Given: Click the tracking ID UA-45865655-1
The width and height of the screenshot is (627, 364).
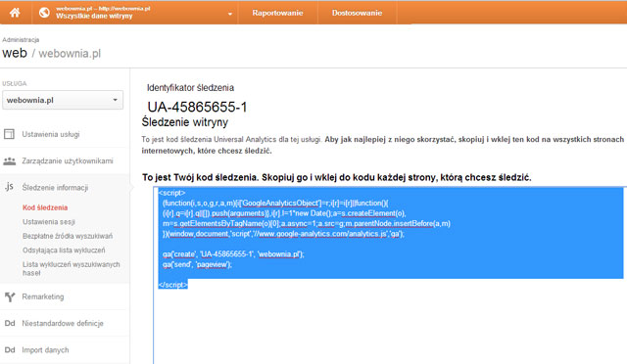Looking at the screenshot, I should 197,107.
